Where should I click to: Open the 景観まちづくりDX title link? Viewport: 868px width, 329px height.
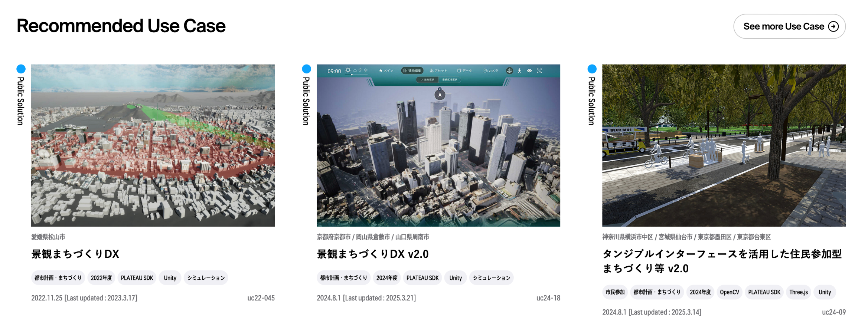[75, 254]
